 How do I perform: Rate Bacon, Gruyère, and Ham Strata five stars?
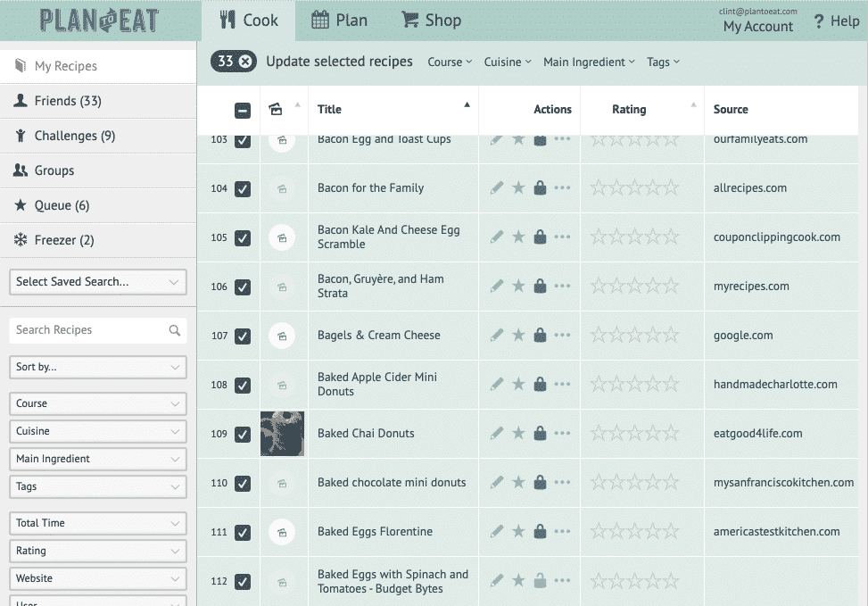[x=671, y=286]
